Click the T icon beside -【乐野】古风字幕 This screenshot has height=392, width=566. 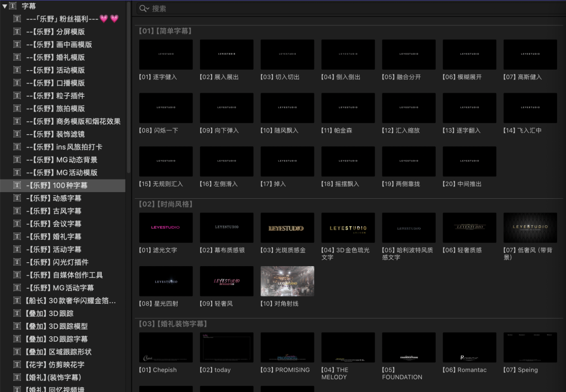pos(17,210)
